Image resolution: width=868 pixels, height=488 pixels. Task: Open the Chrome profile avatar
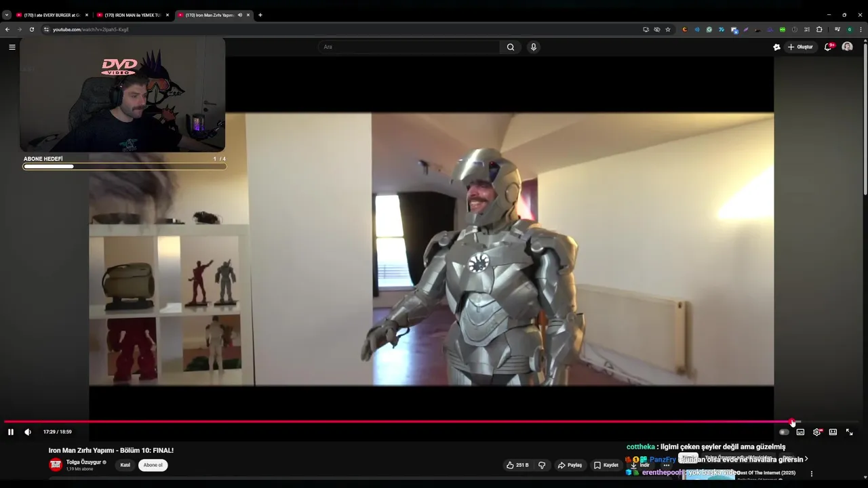[850, 30]
